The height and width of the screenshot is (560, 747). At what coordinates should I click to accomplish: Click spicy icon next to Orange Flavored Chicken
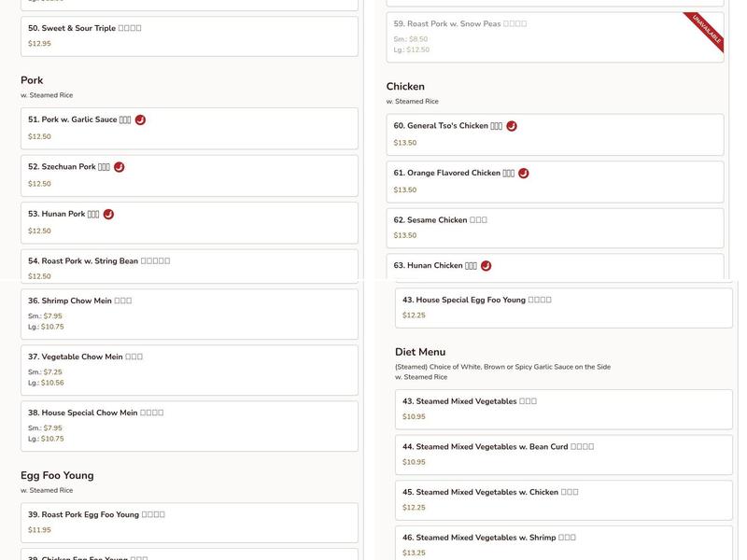tap(524, 173)
